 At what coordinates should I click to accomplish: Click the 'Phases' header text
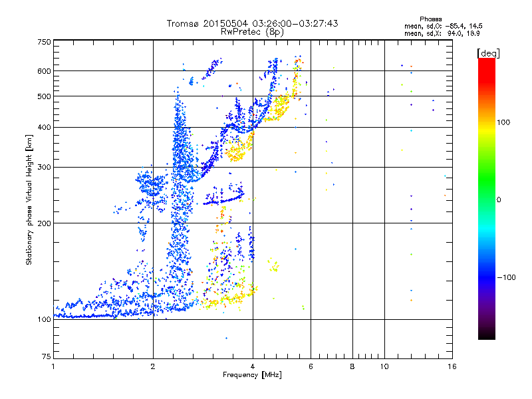click(430, 19)
